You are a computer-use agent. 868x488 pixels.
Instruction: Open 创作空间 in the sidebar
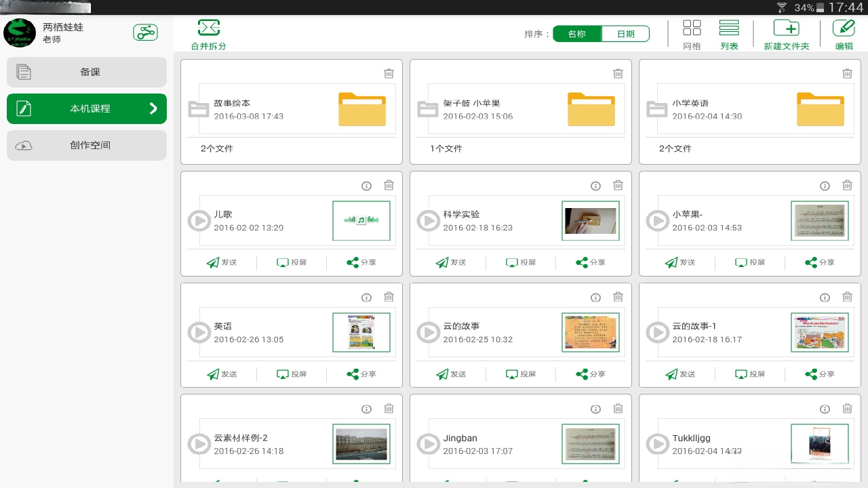87,145
